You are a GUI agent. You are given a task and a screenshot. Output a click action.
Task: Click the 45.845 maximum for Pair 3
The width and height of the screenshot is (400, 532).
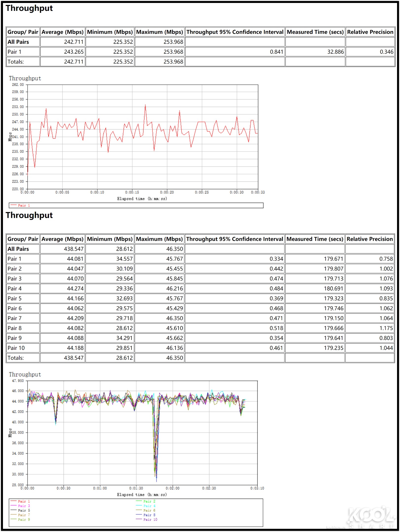pyautogui.click(x=175, y=279)
